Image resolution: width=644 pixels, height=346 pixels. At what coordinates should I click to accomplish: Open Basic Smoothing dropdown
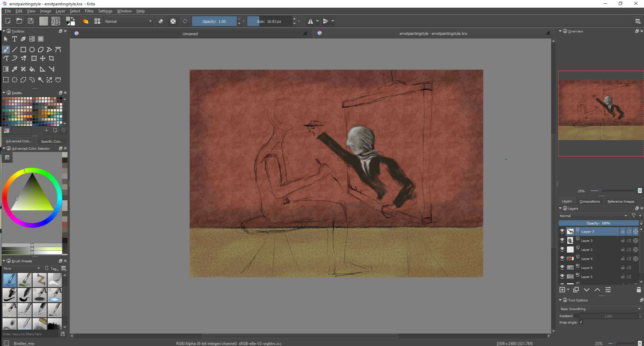[600, 309]
